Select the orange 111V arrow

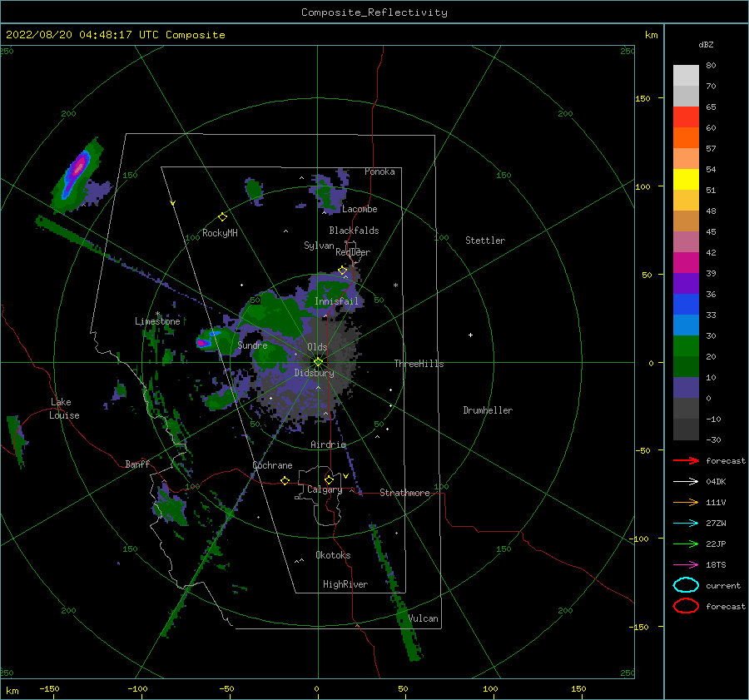[x=686, y=502]
